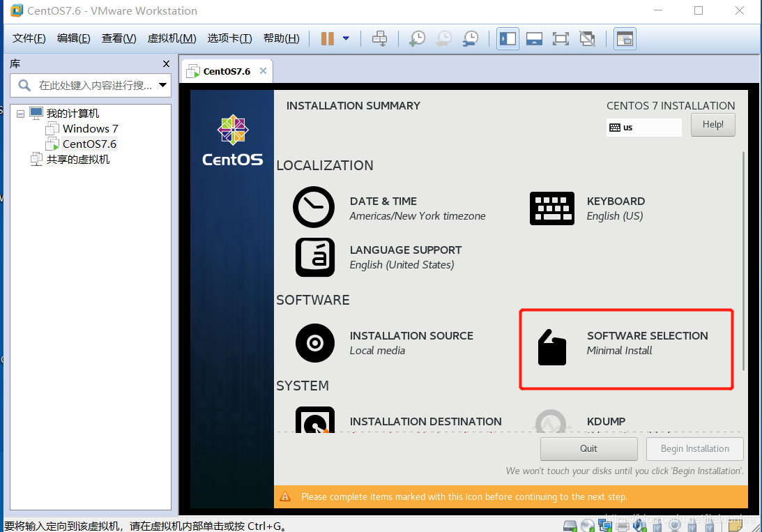Image resolution: width=762 pixels, height=532 pixels.
Task: Click the network adapter status icon
Action: (x=605, y=526)
